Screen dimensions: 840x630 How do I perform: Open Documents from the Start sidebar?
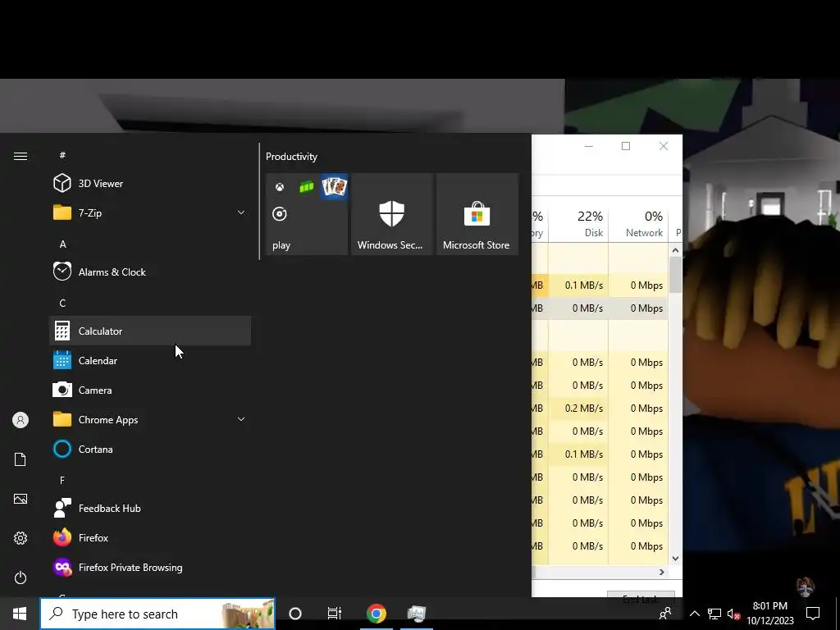21,459
